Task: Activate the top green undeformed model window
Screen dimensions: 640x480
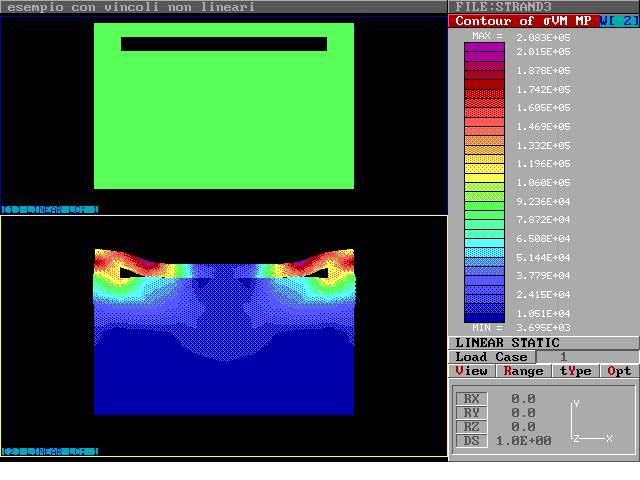Action: [224, 105]
